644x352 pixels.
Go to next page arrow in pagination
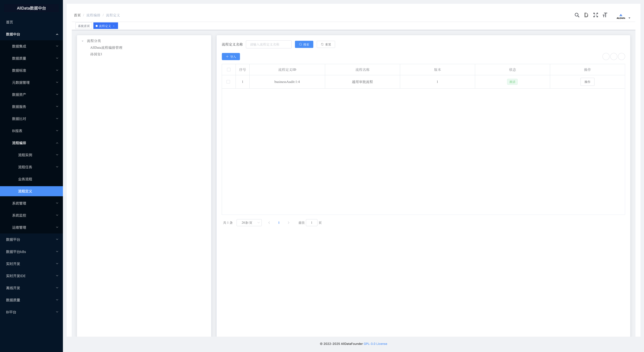tap(289, 223)
